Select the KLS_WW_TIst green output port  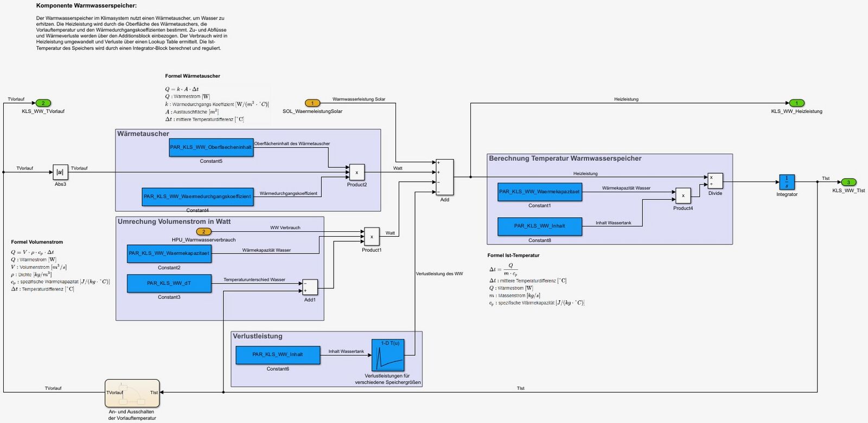(x=848, y=182)
